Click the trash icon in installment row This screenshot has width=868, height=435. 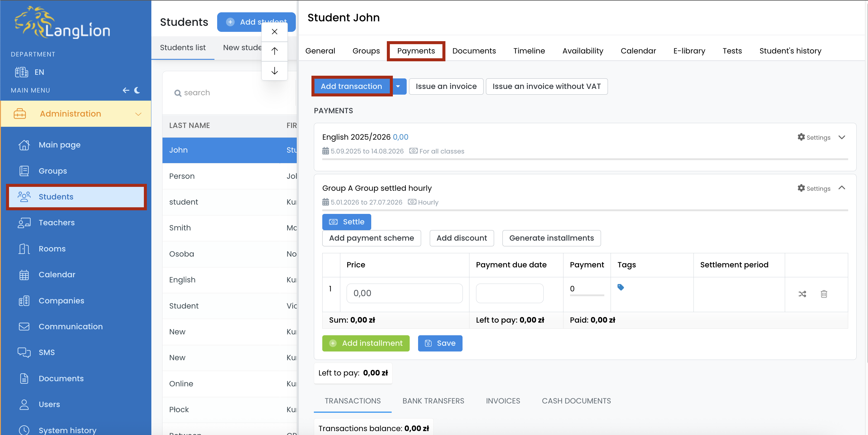click(x=824, y=294)
